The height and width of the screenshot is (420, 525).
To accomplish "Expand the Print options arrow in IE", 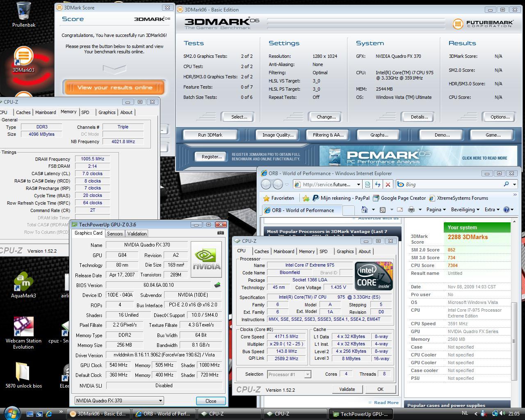I will click(420, 210).
